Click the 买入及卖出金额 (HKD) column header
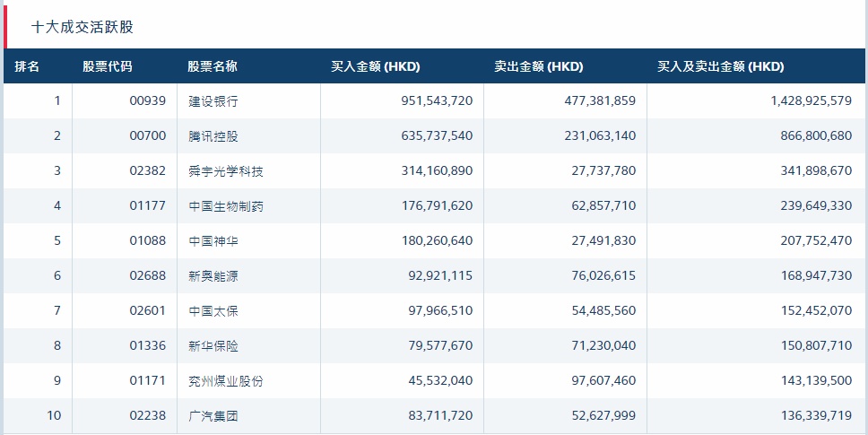The image size is (868, 435). (720, 67)
